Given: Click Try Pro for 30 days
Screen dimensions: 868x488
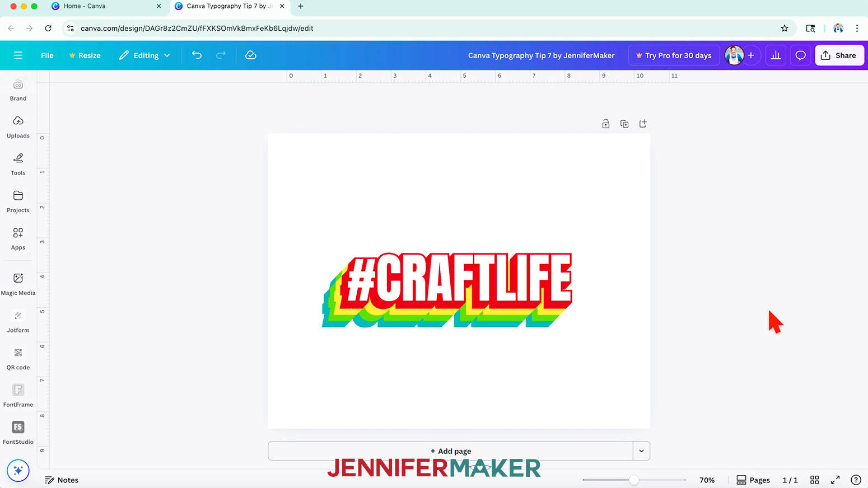Looking at the screenshot, I should [x=674, y=55].
